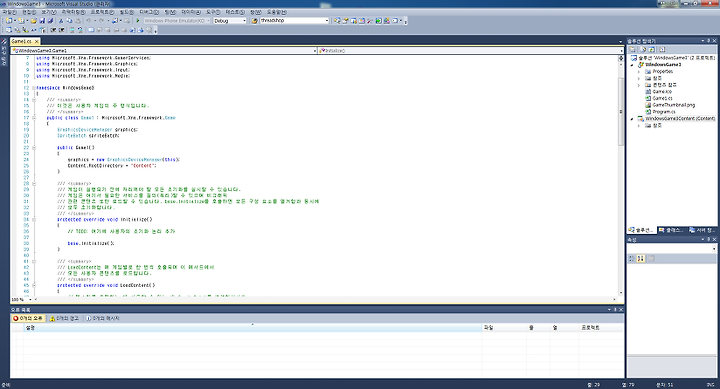
Task: Click Properties icon in Solution Explorer toolbar
Action: (632, 49)
